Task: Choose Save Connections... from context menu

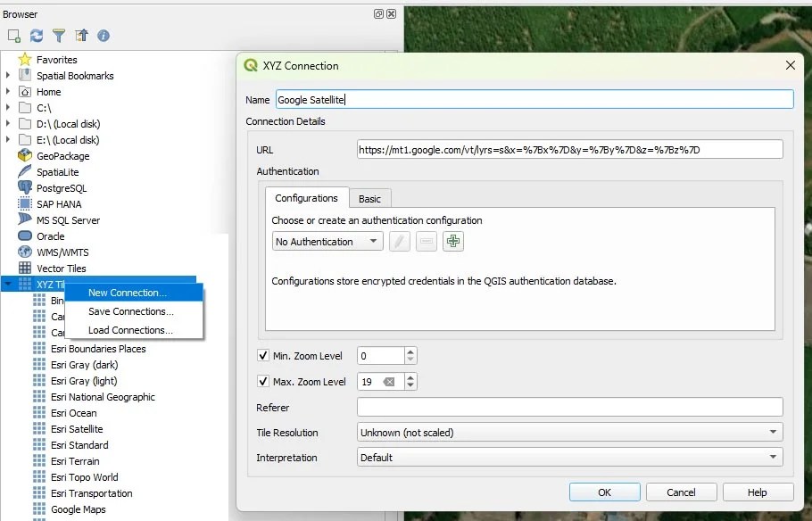Action: [134, 311]
